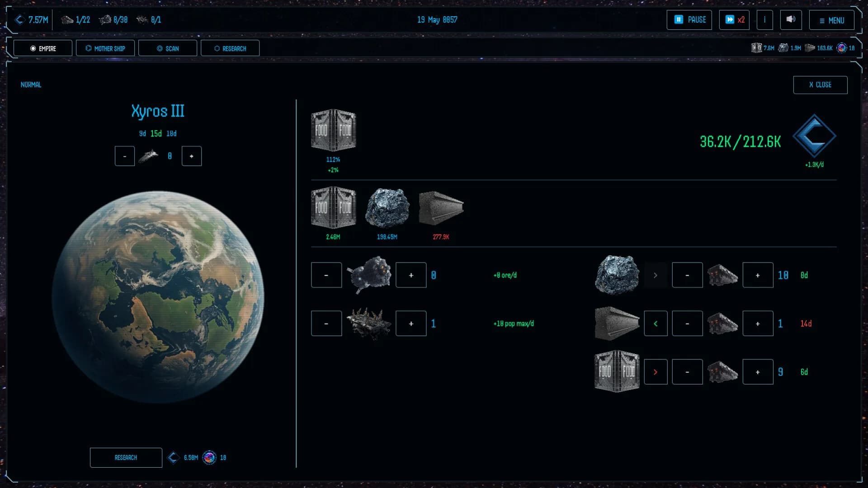Open the Research tab in the top bar
Image resolution: width=868 pixels, height=488 pixels.
230,48
